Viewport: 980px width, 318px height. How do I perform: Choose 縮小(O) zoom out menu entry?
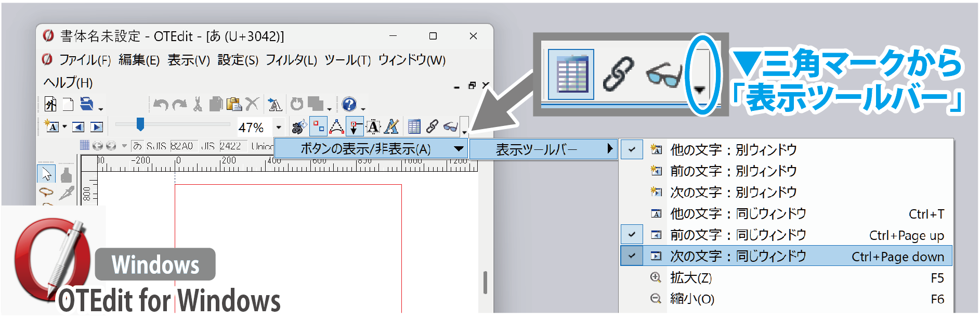click(x=691, y=299)
